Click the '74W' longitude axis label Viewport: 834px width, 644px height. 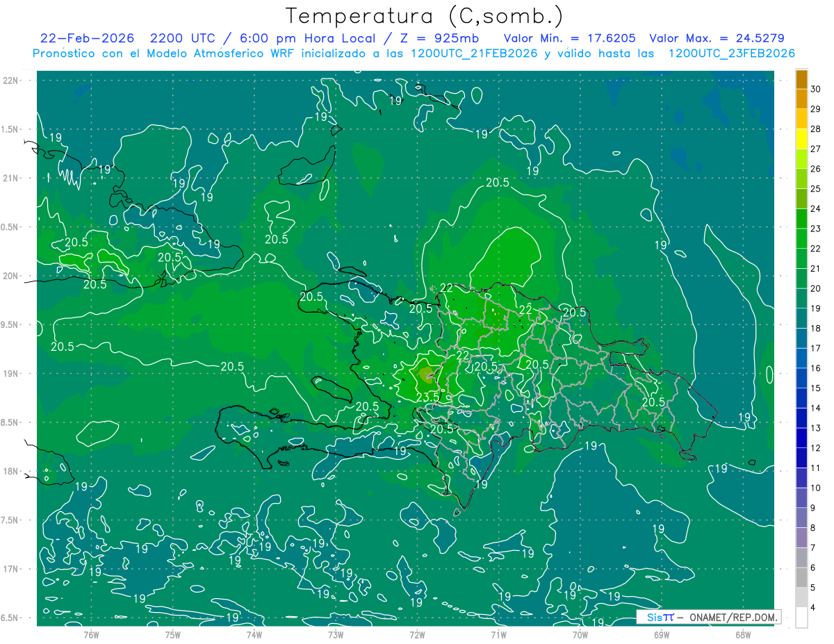click(x=254, y=635)
